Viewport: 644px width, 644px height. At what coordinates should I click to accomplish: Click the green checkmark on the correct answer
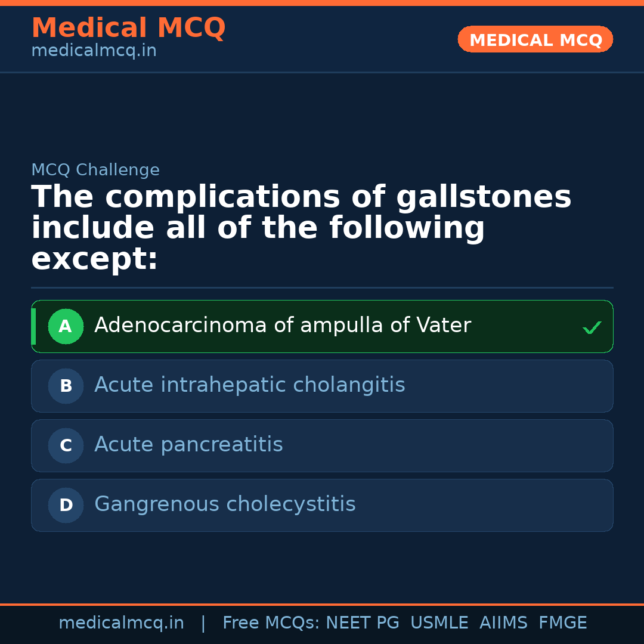pyautogui.click(x=592, y=327)
